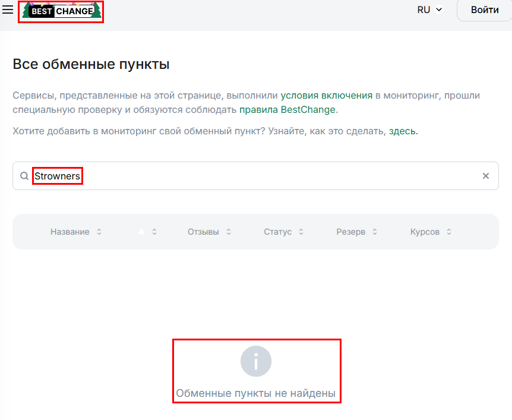Screen dimensions: 512x420
Task: Toggle ascending sort on Название column
Action: pyautogui.click(x=98, y=232)
